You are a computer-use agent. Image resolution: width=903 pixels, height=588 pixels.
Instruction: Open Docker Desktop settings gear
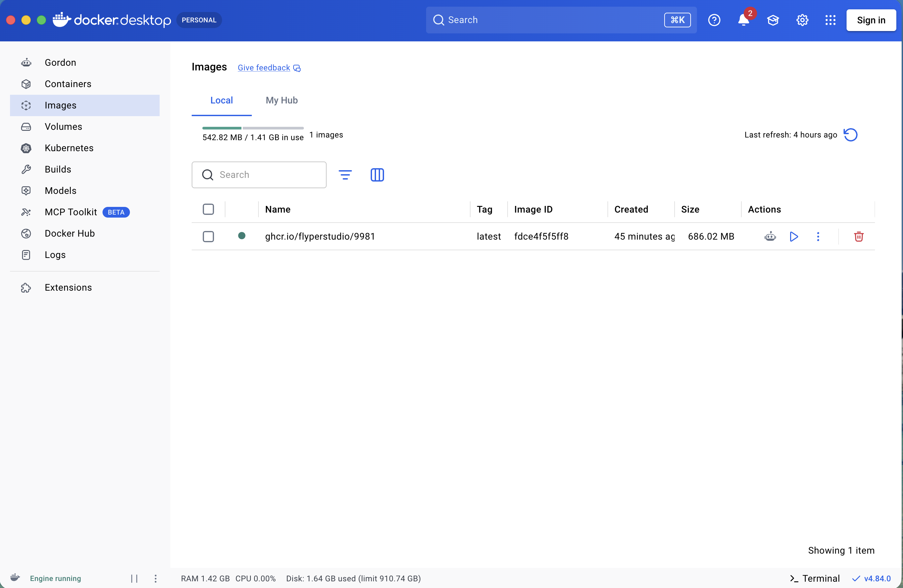[x=802, y=20]
